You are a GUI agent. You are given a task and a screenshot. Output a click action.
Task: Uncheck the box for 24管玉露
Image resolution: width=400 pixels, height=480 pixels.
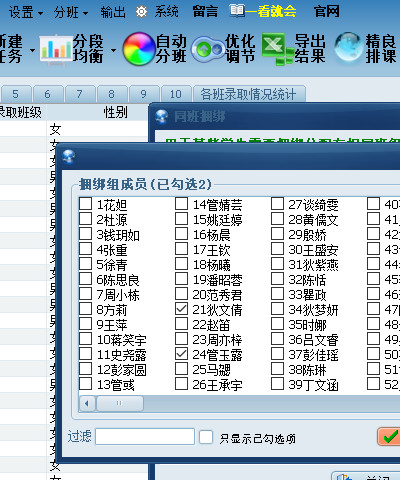tap(181, 354)
